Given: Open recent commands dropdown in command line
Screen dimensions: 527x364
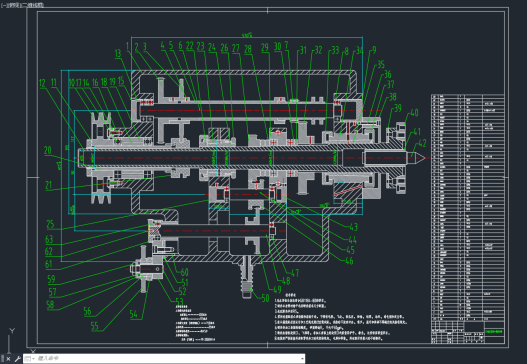Looking at the screenshot, I should [x=30, y=359].
